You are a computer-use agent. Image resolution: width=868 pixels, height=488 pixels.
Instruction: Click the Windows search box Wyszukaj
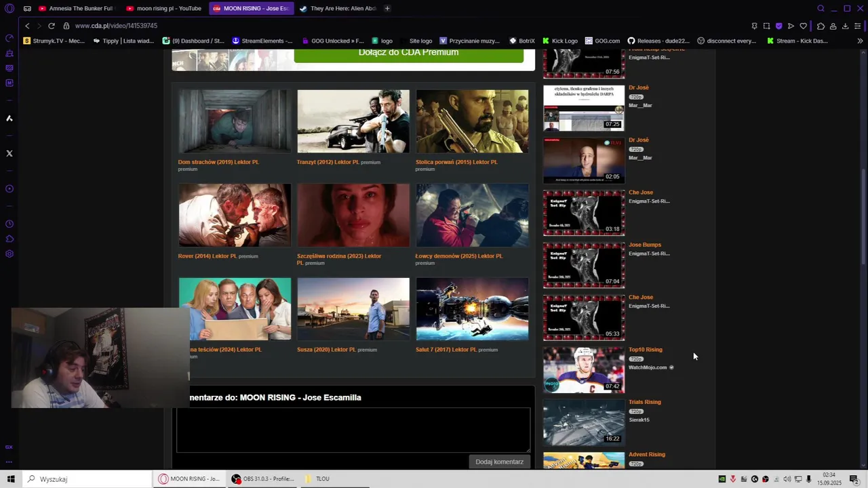tap(87, 479)
